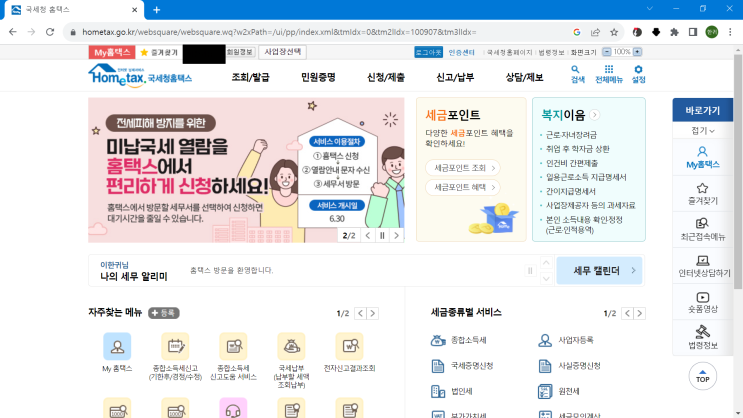Viewport: 743px width, 418px height.
Task: Decrease 화면크기 with the minus button
Action: coord(607,52)
